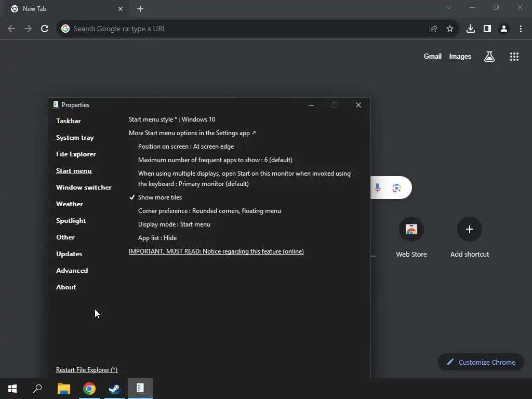Go to the Weather section
532x399 pixels.
[70, 204]
